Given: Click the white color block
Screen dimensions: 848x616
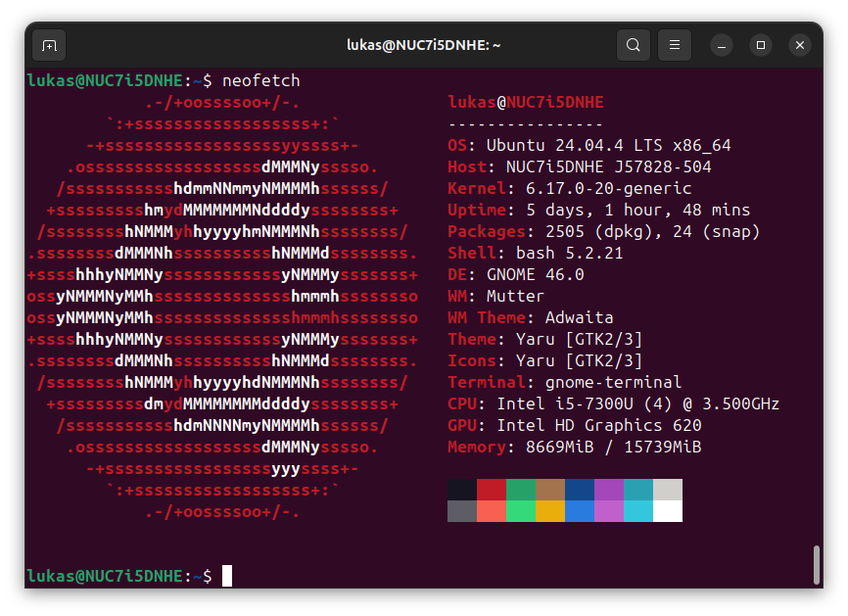Looking at the screenshot, I should click(668, 511).
